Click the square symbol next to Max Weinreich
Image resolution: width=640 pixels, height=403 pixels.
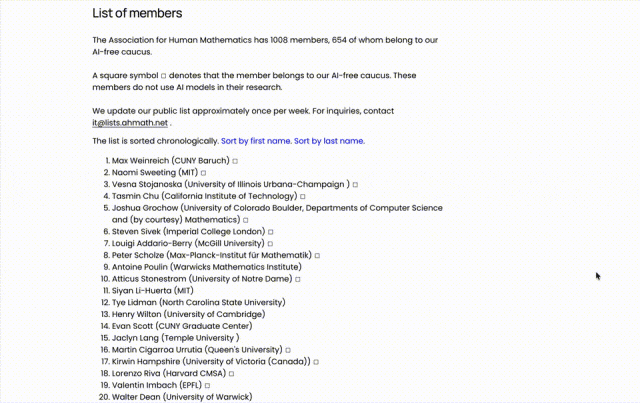[x=235, y=161]
